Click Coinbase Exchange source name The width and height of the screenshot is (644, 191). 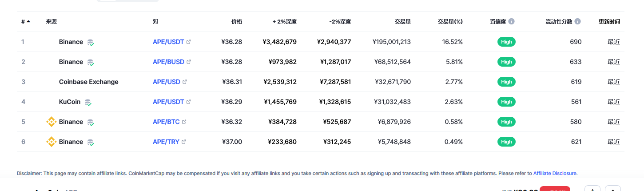pyautogui.click(x=89, y=82)
